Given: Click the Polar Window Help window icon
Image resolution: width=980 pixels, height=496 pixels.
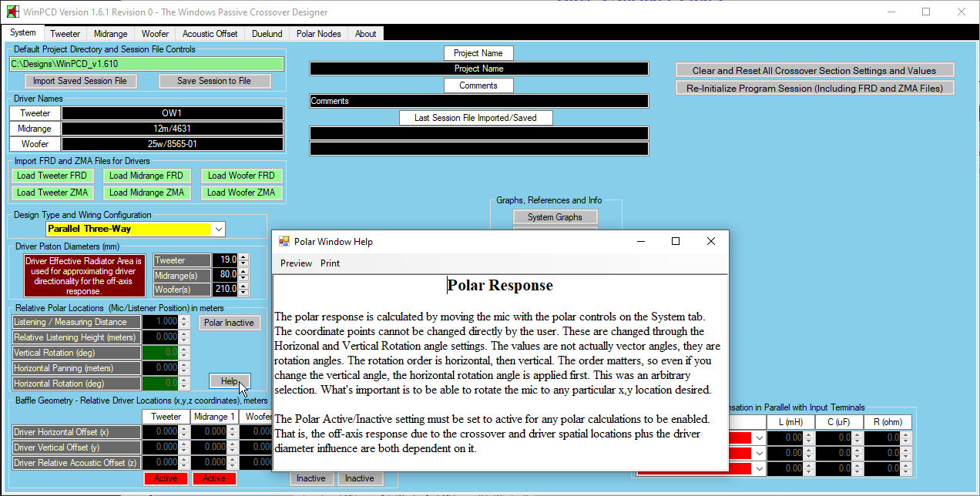Looking at the screenshot, I should pyautogui.click(x=284, y=242).
